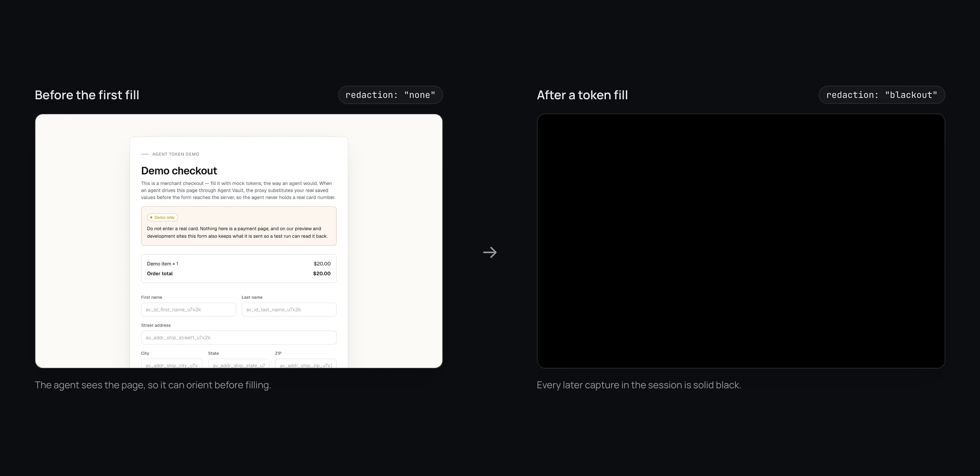Click the 'Last name' field label

[252, 297]
